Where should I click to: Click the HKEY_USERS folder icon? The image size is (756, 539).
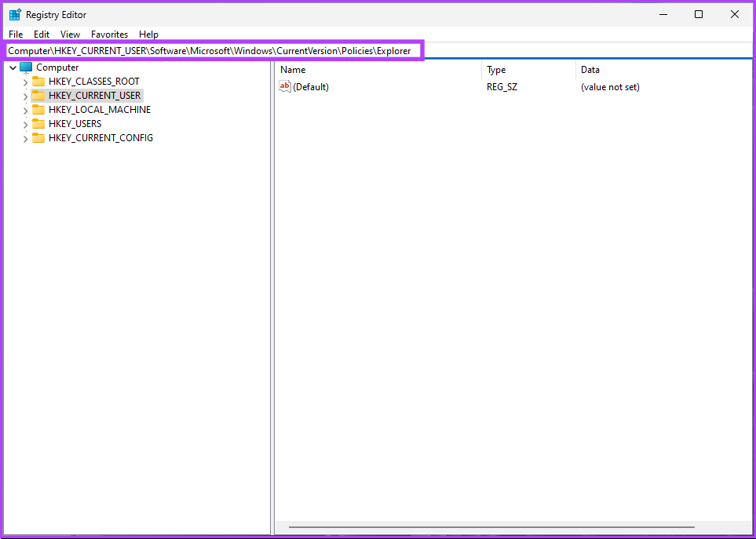tap(38, 124)
